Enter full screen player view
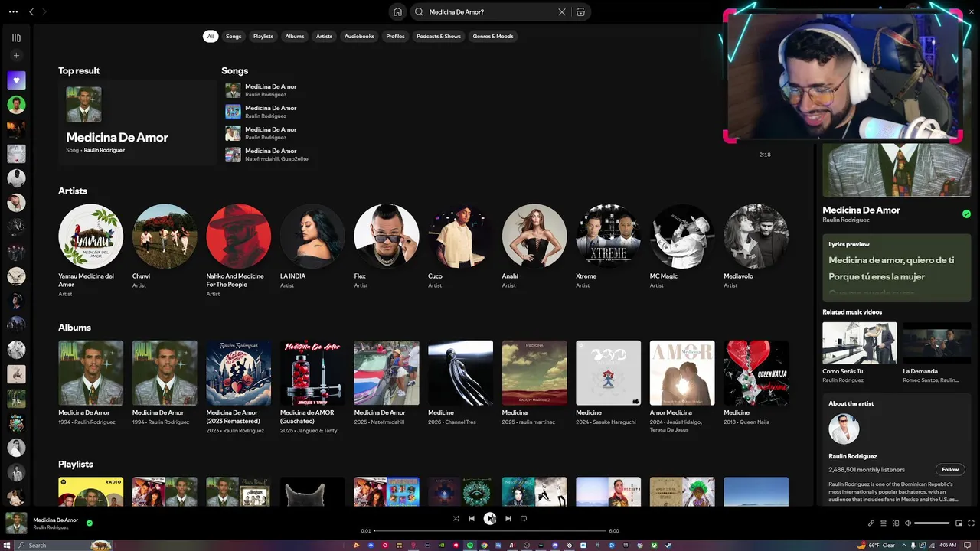This screenshot has width=980, height=551. (x=970, y=523)
